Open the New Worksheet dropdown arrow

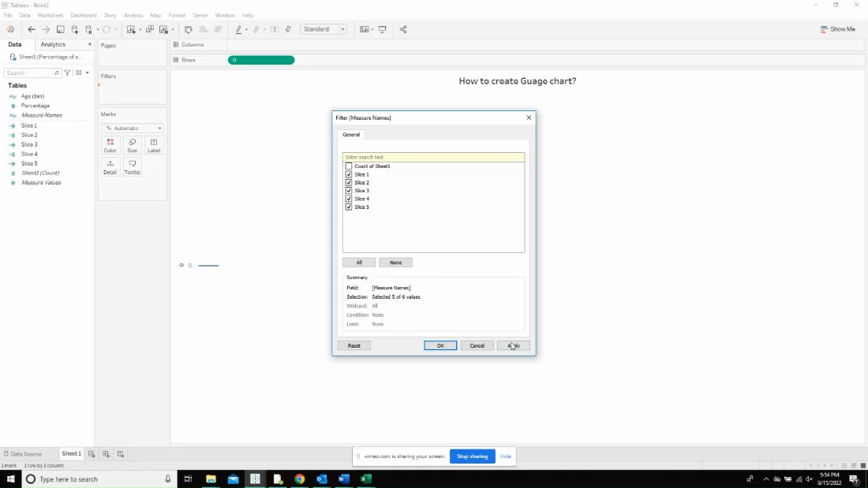click(140, 29)
